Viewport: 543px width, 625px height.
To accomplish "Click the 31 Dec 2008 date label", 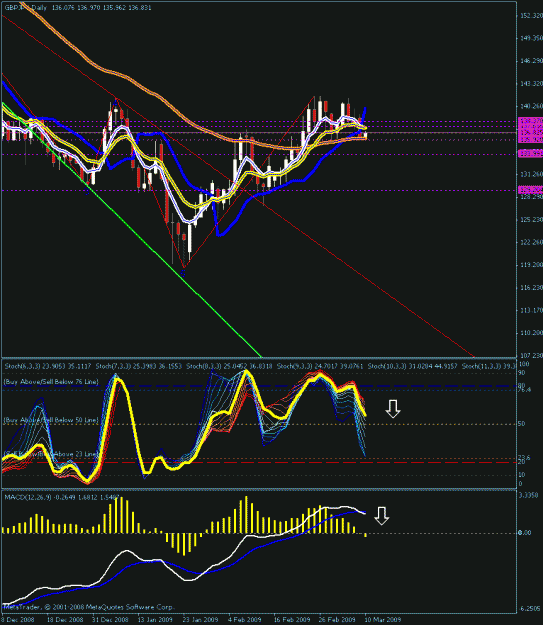I will point(110,620).
